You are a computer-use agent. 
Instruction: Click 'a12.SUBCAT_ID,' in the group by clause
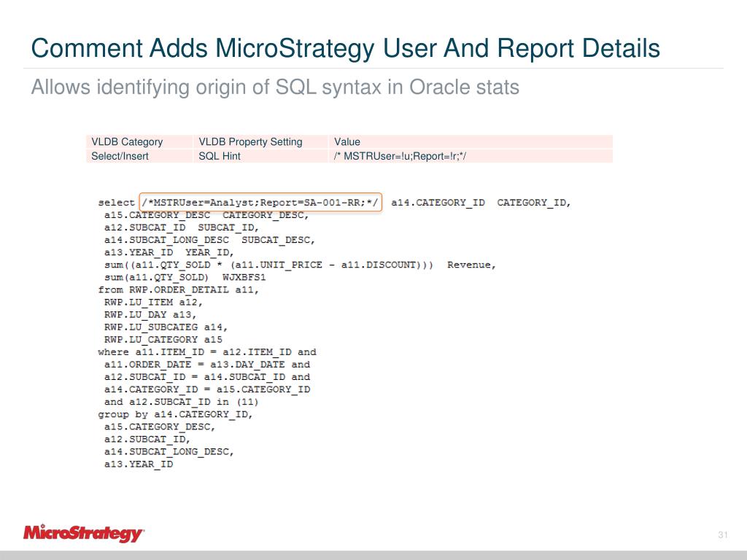(147, 439)
